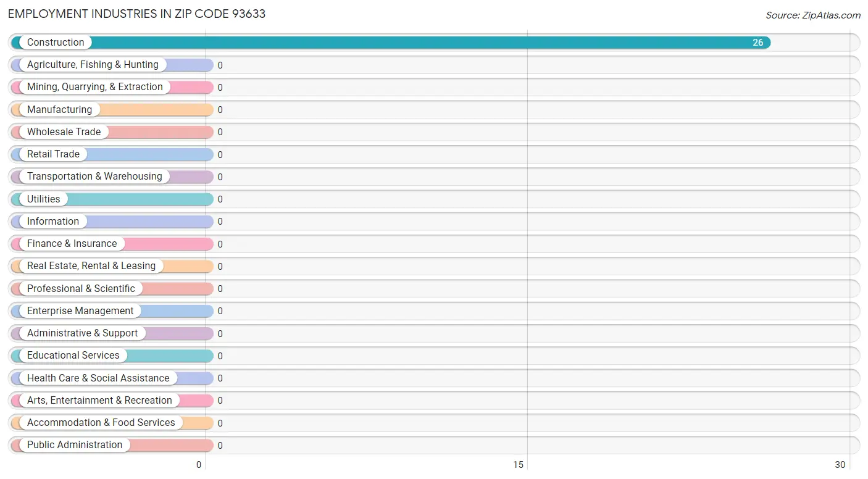Select the Utilities label
Image resolution: width=868 pixels, height=479 pixels.
[44, 199]
